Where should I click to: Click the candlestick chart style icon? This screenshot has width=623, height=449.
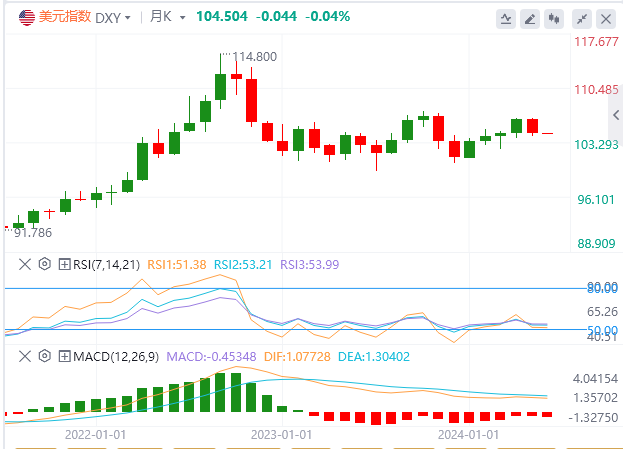(x=555, y=17)
